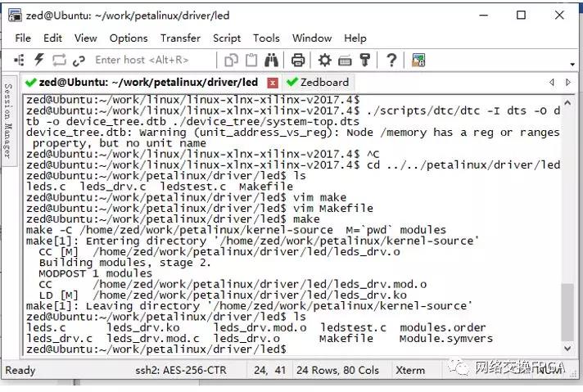
Task: Close the zed@Ubuntu led tab
Action: (x=273, y=83)
